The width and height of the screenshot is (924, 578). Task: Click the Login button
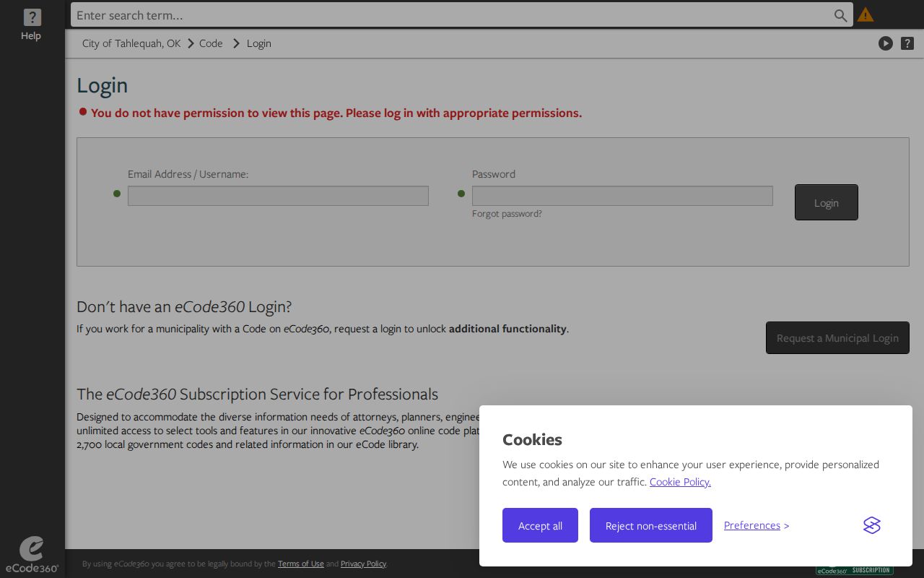click(x=827, y=202)
